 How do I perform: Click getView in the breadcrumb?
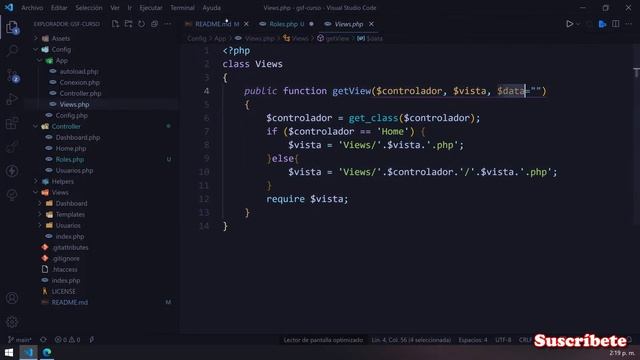point(333,38)
